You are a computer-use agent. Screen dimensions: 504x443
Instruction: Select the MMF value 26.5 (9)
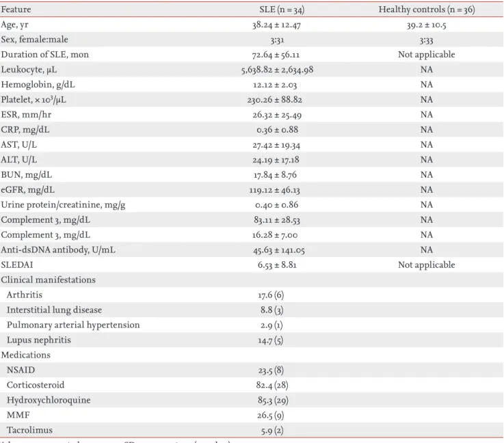(x=271, y=416)
